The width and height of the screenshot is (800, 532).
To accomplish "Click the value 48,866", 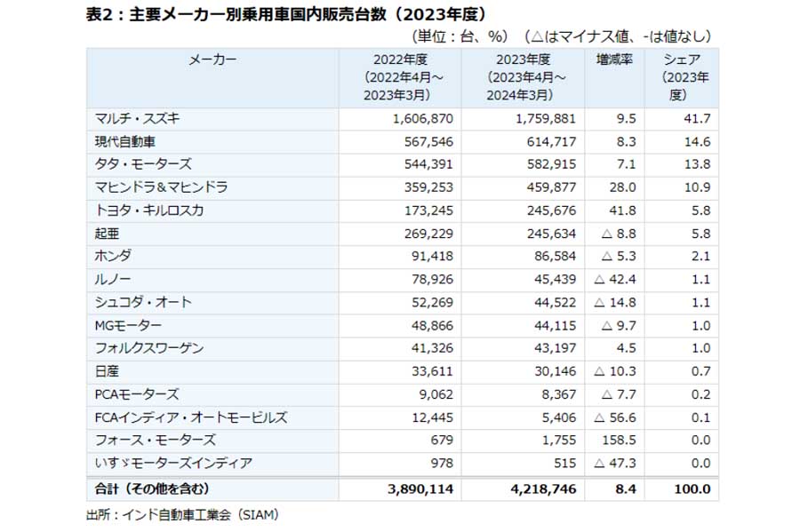I will [x=432, y=325].
